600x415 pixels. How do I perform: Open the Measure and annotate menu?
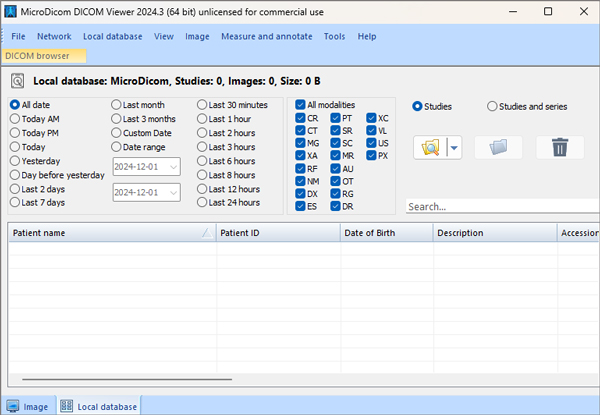267,36
